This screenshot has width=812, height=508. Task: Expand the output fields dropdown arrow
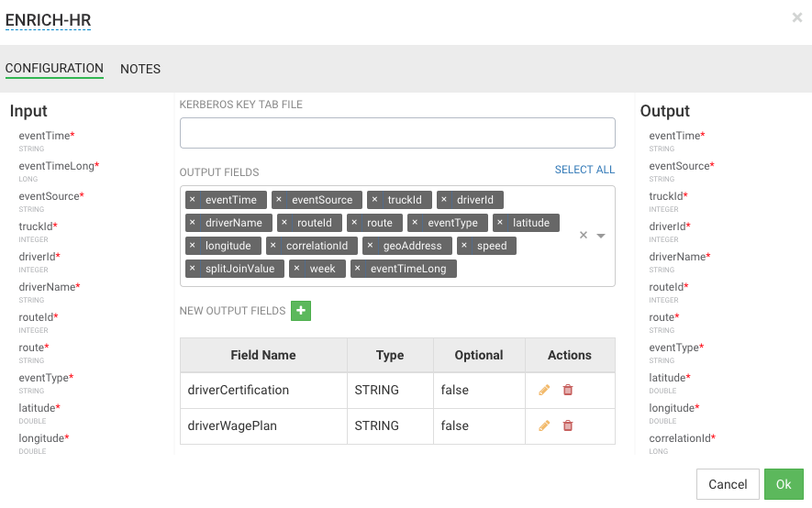tap(601, 236)
